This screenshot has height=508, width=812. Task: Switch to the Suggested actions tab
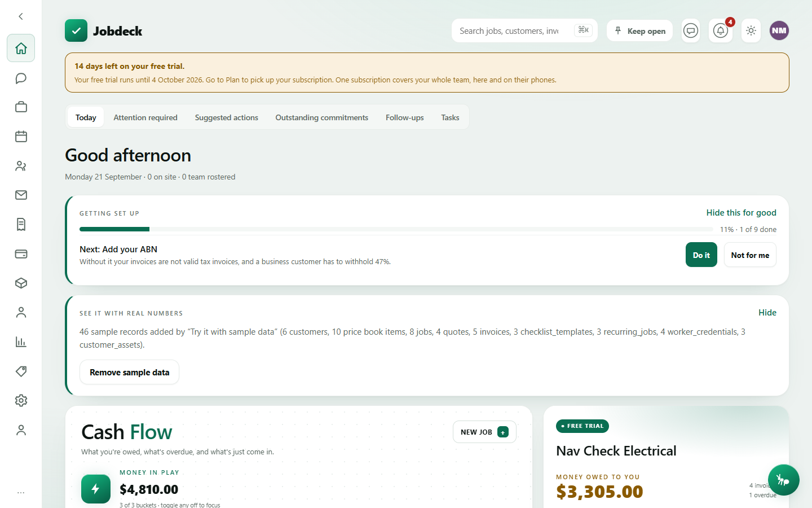(x=227, y=117)
